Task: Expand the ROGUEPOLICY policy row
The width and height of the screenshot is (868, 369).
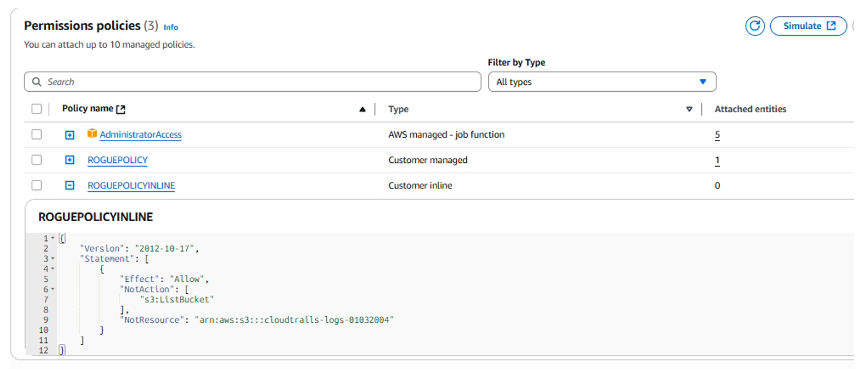Action: pyautogui.click(x=69, y=160)
